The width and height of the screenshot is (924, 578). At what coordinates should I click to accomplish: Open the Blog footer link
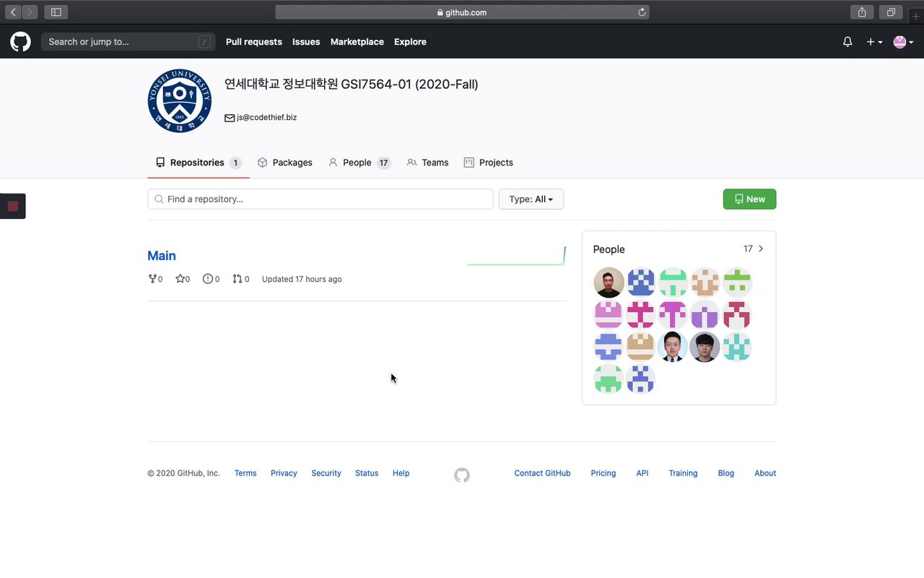(x=726, y=473)
